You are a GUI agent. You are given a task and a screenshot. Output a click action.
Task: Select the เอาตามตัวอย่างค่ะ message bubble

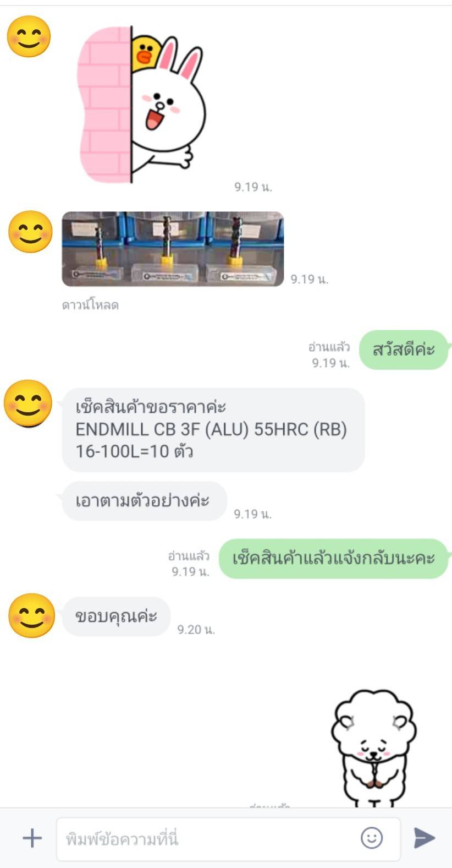click(x=144, y=501)
